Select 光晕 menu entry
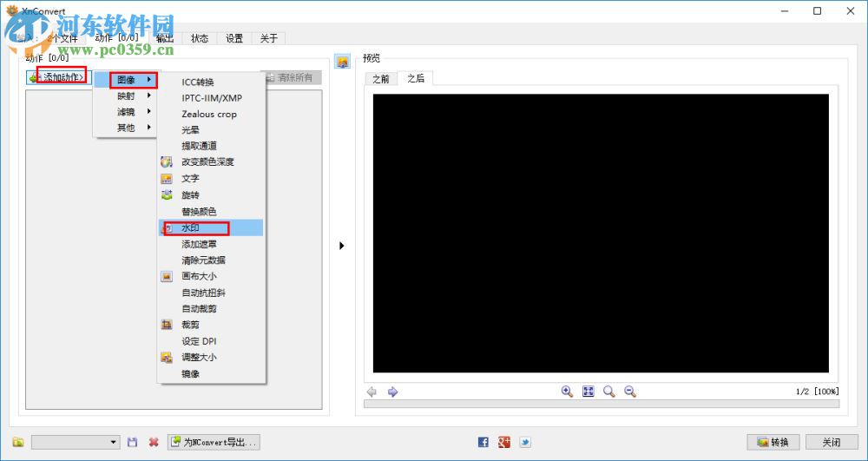Screen dimensions: 868x461 coord(190,130)
